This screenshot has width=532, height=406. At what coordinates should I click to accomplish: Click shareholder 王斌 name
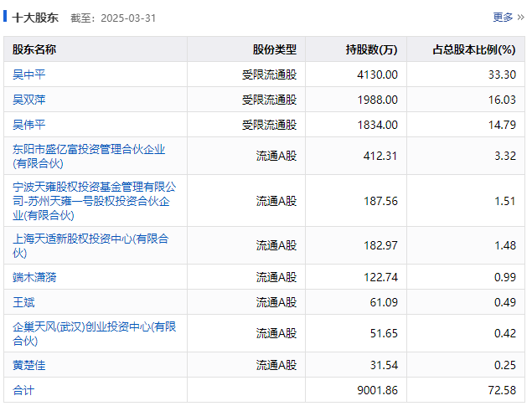pos(23,302)
